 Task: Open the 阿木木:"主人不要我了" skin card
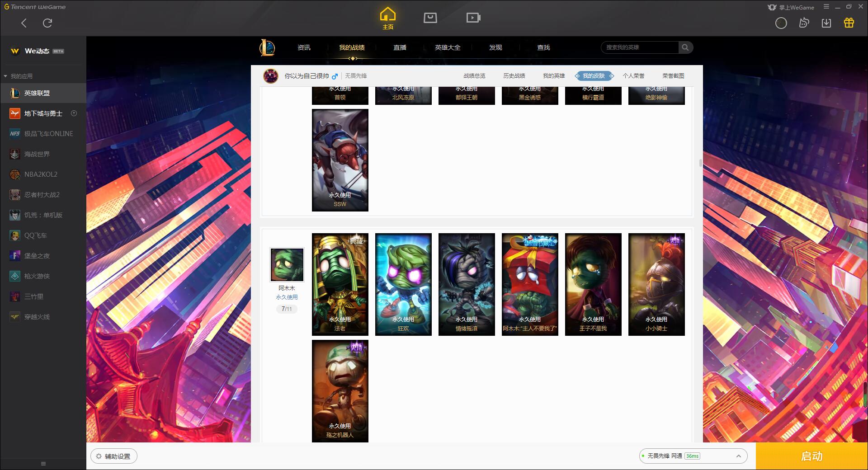pos(530,284)
